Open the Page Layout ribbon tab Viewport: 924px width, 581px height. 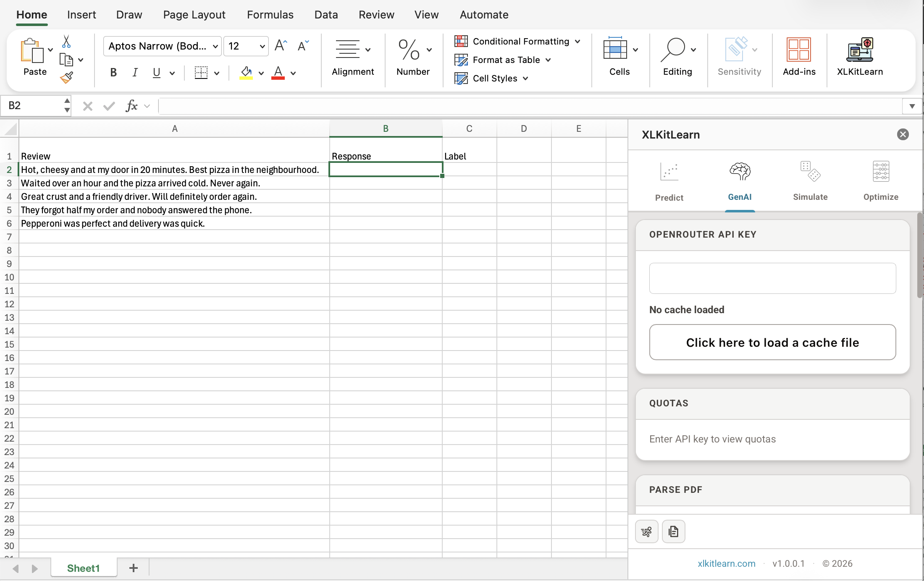coord(194,15)
